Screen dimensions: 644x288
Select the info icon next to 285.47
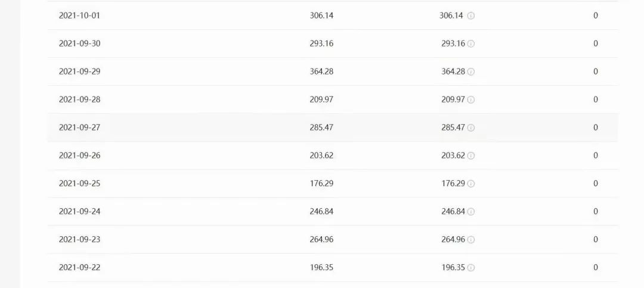tap(471, 128)
